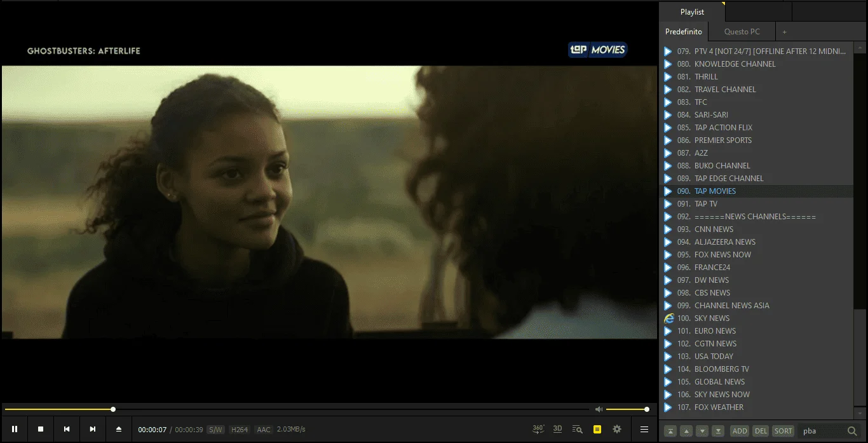This screenshot has height=443, width=868.
Task: Select 104. BLOOMBERG TV channel
Action: click(756, 369)
